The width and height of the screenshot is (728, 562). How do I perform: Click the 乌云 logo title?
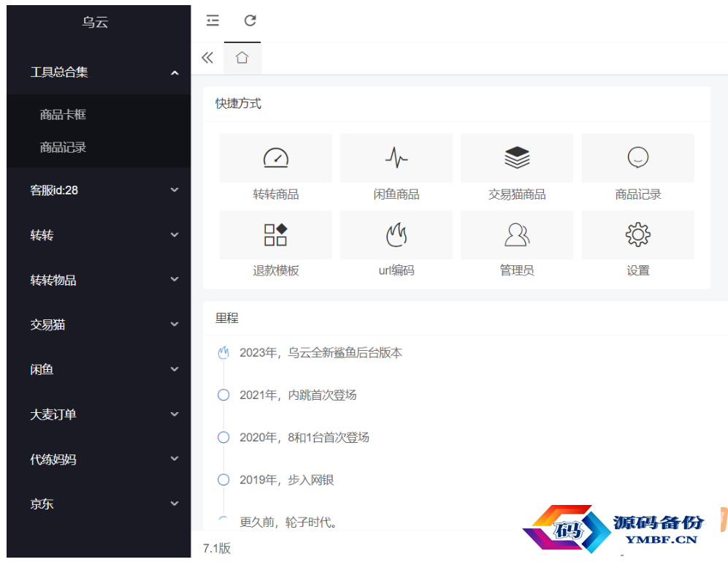(x=95, y=22)
